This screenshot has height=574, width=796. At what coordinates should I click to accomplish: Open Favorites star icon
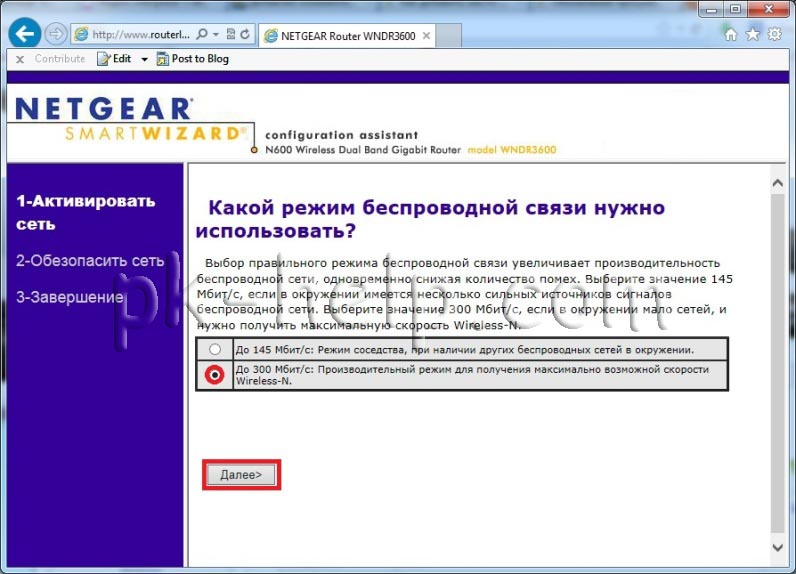[752, 35]
